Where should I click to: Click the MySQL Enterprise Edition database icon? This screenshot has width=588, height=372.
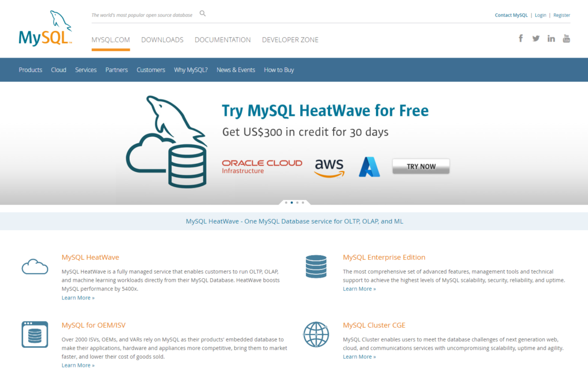coord(316,266)
